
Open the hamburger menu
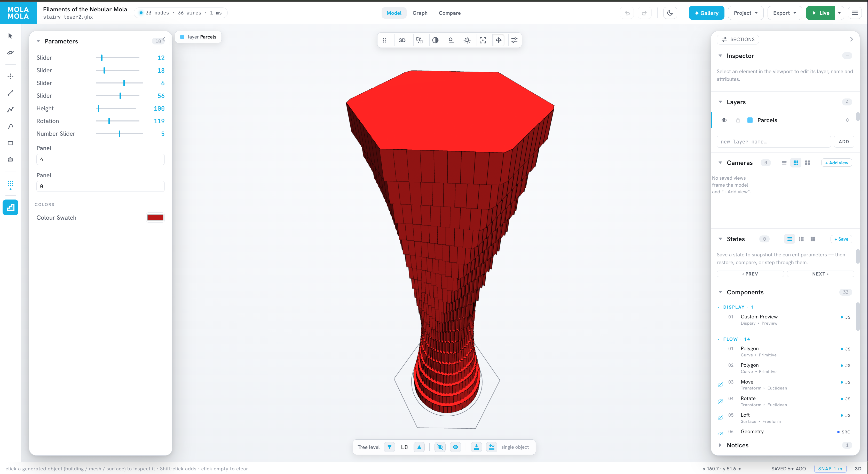click(x=855, y=13)
